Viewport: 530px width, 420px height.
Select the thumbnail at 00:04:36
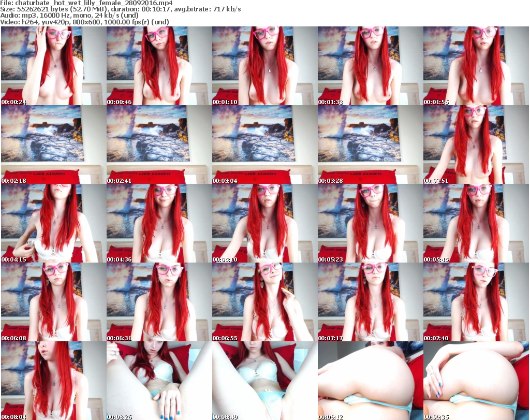[159, 223]
